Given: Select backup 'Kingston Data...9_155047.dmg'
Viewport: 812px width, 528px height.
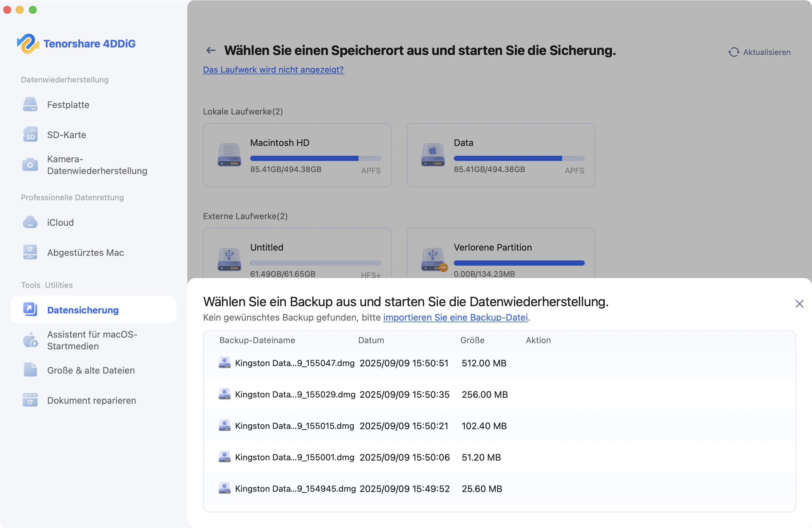Looking at the screenshot, I should coord(499,363).
